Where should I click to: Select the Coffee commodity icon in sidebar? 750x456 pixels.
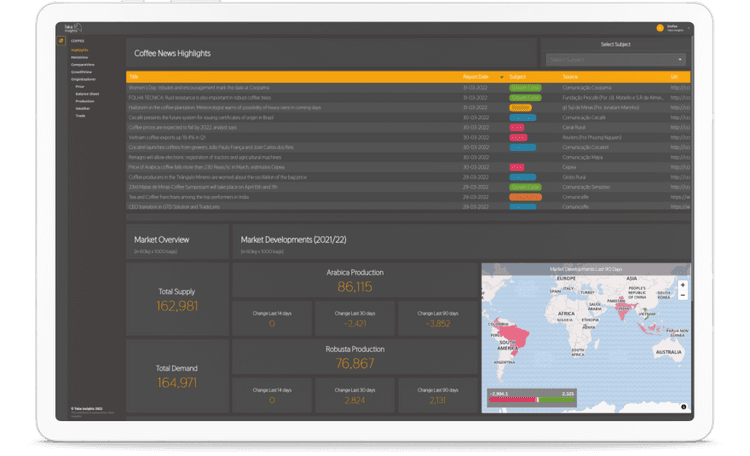(61, 41)
